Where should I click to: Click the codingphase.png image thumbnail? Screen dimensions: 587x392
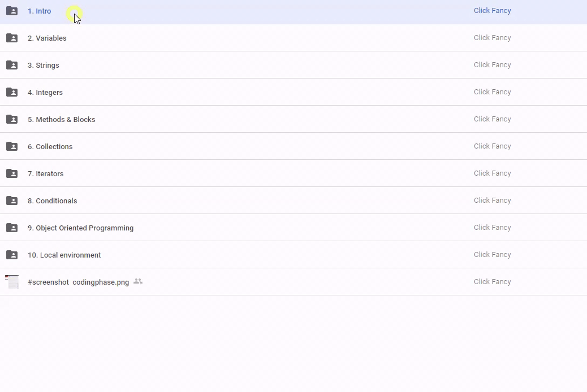(x=12, y=282)
